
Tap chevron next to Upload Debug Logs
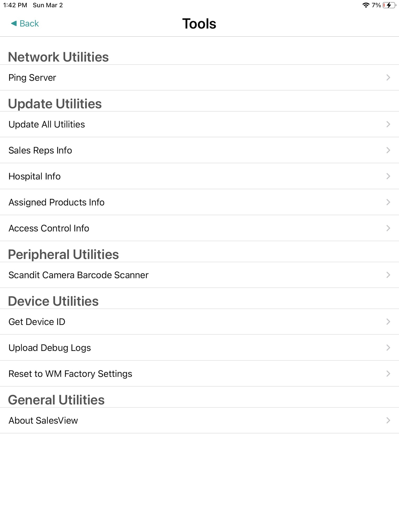pos(388,348)
